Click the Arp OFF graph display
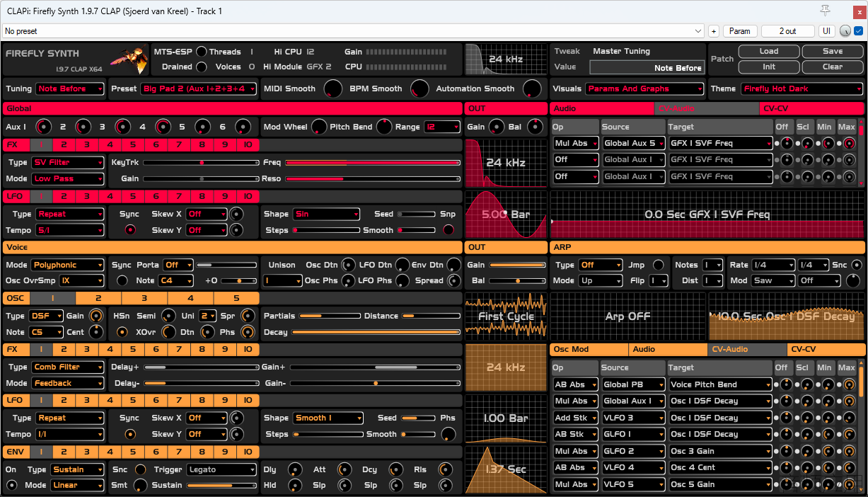 (627, 316)
